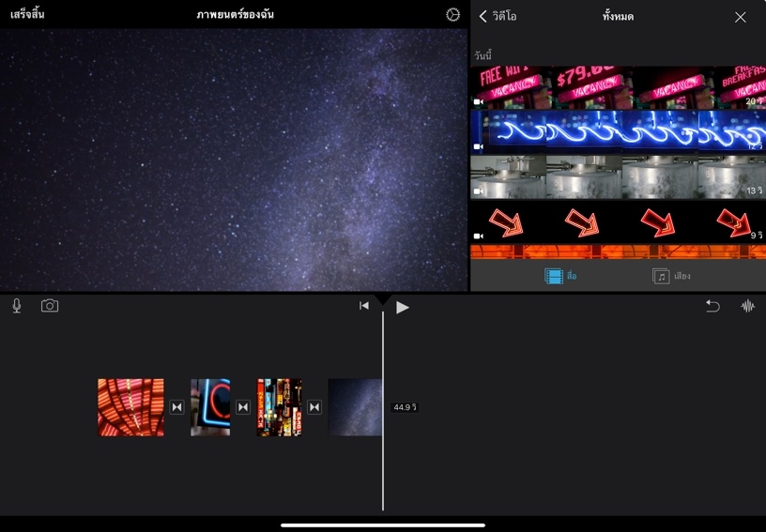Open the camera capture icon
Image resolution: width=766 pixels, height=532 pixels.
[50, 306]
